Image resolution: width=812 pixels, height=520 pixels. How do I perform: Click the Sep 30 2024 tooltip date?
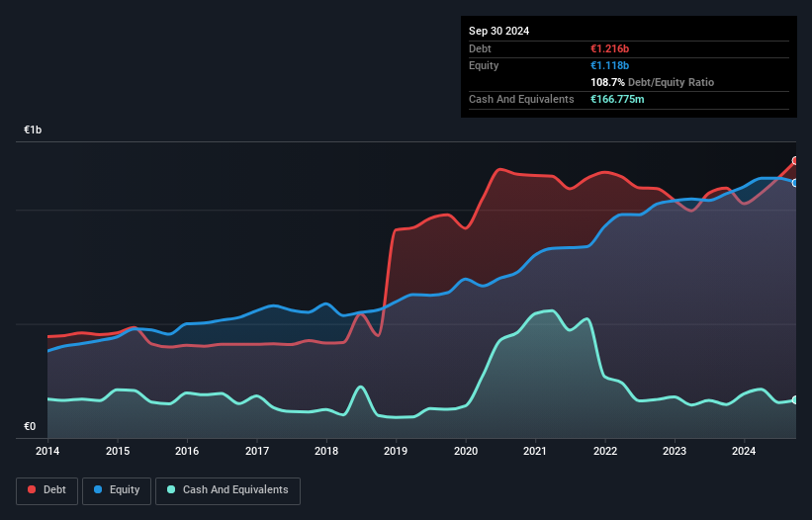point(498,31)
